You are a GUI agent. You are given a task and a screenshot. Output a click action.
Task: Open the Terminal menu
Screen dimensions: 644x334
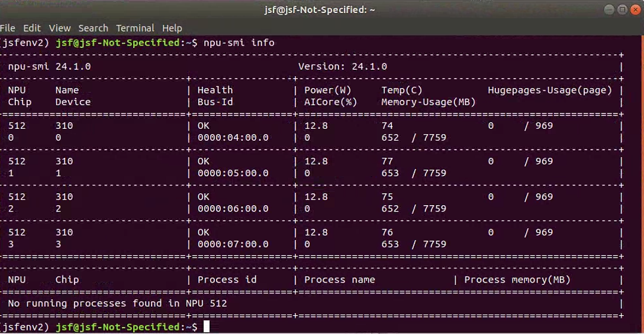(135, 28)
